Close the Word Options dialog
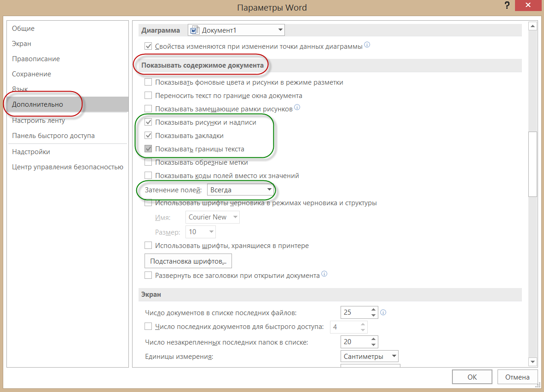The width and height of the screenshot is (544, 392). (x=528, y=5)
